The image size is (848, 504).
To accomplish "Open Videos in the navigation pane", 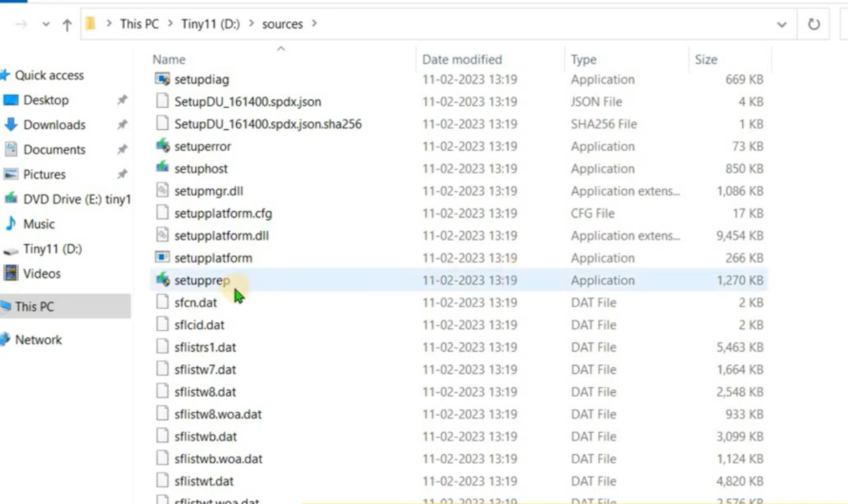I will point(42,274).
